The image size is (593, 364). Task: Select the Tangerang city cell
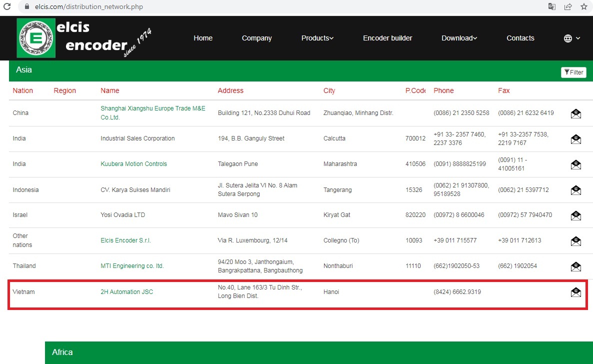tap(337, 189)
